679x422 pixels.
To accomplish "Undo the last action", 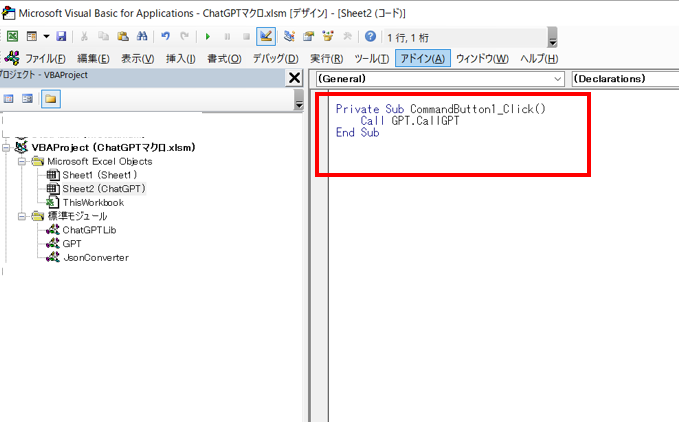I will 165,36.
